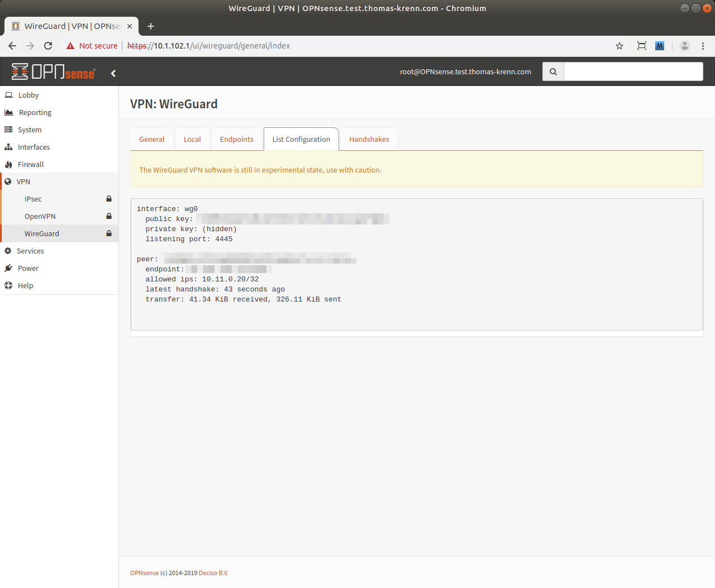This screenshot has width=715, height=588.
Task: Bookmark this page with star icon
Action: [x=619, y=46]
